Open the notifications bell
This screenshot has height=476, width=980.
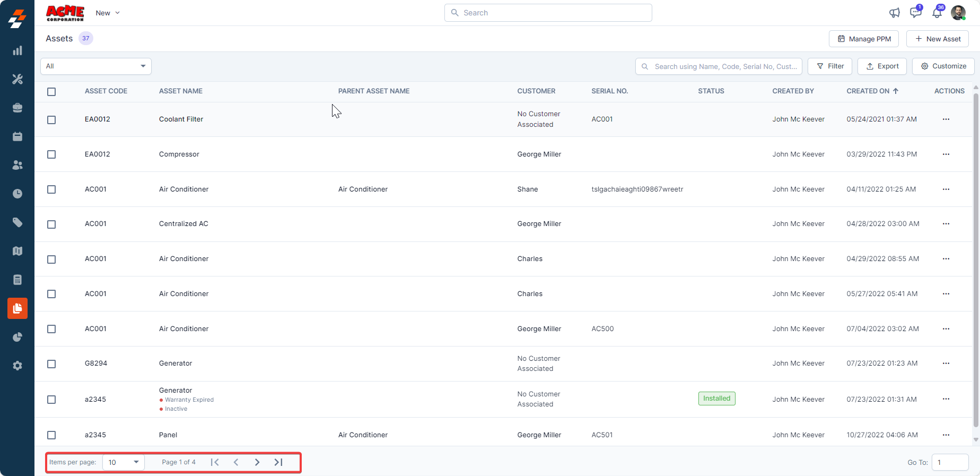[937, 13]
